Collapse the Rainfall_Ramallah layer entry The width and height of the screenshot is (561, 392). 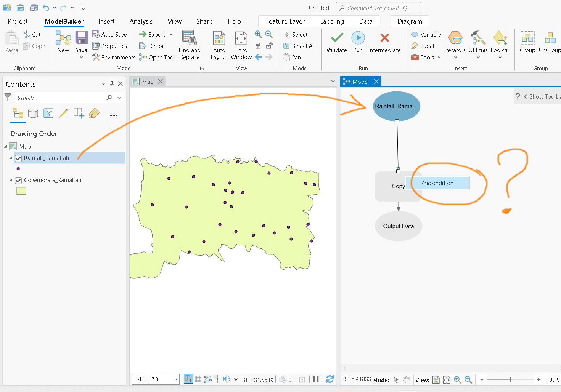coord(11,158)
